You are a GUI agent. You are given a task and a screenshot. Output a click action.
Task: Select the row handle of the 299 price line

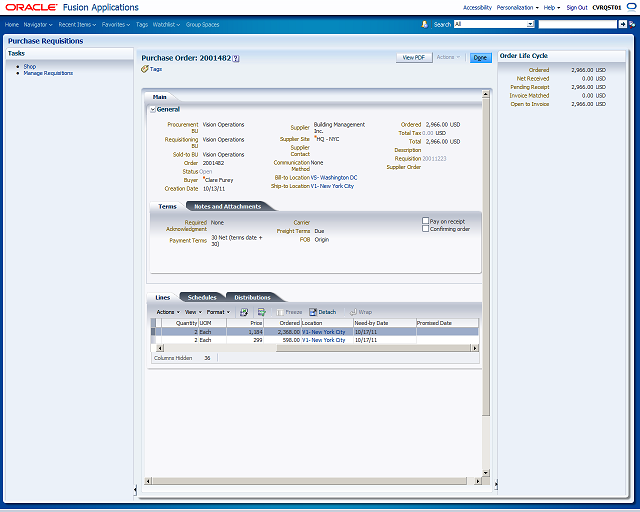153,340
